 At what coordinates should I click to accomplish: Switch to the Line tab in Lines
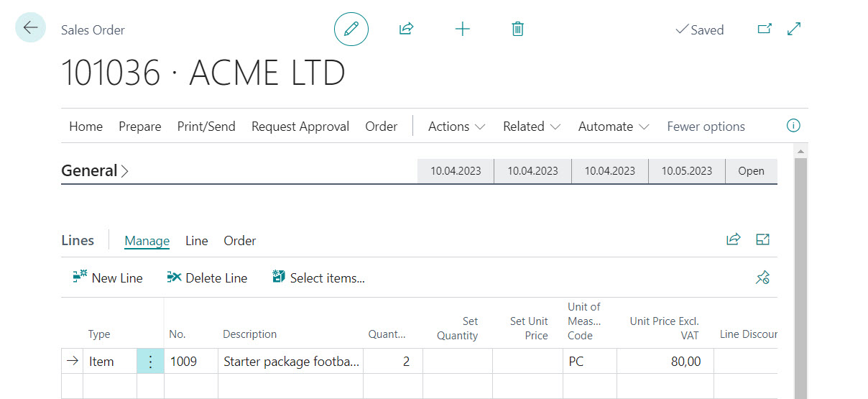197,241
